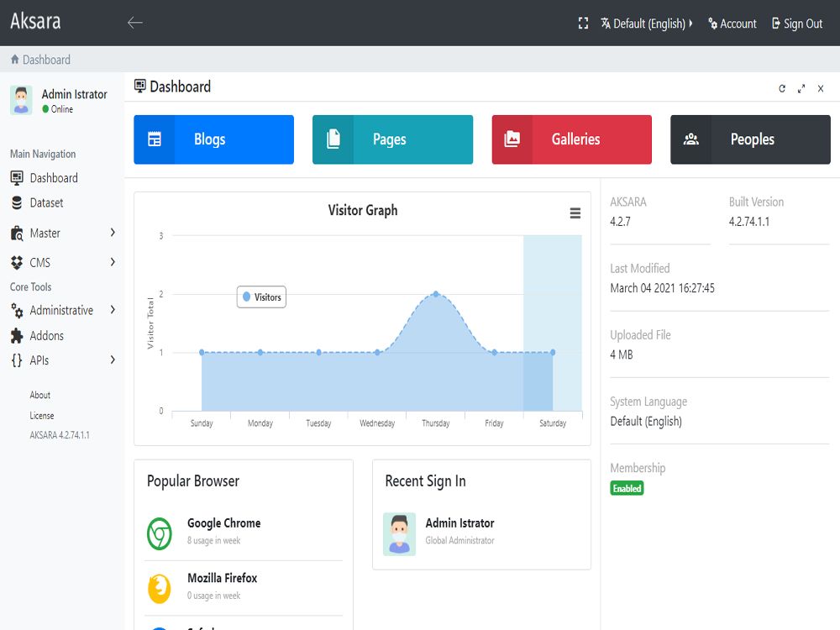840x630 pixels.
Task: Click the Thursday peak data point
Action: 435,294
